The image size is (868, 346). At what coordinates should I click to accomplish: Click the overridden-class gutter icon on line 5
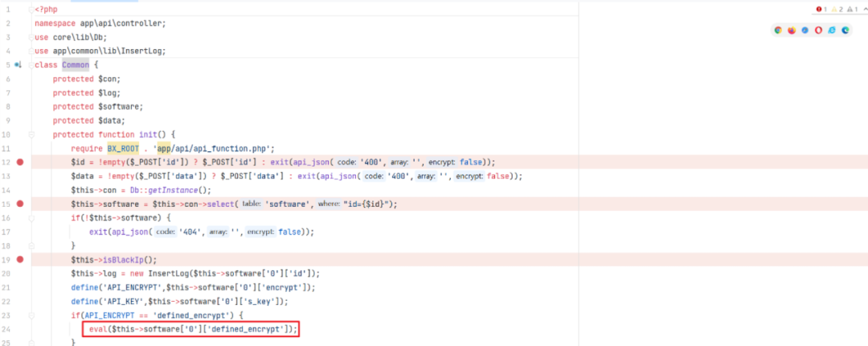[x=18, y=65]
